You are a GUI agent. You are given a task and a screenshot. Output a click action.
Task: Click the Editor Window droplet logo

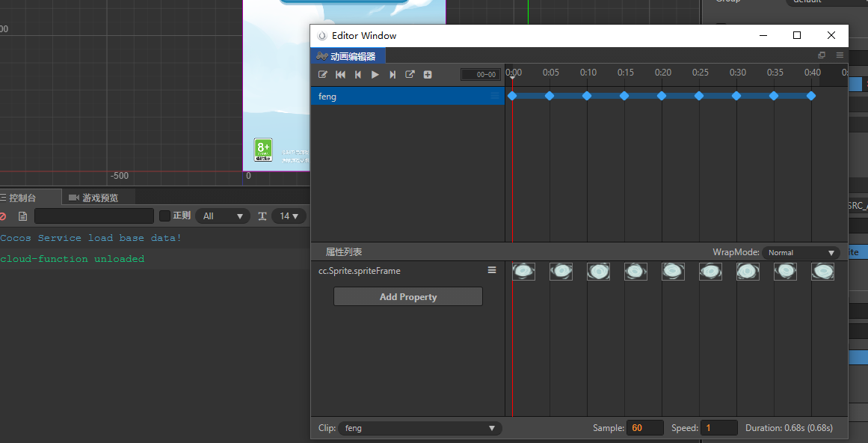pyautogui.click(x=321, y=36)
